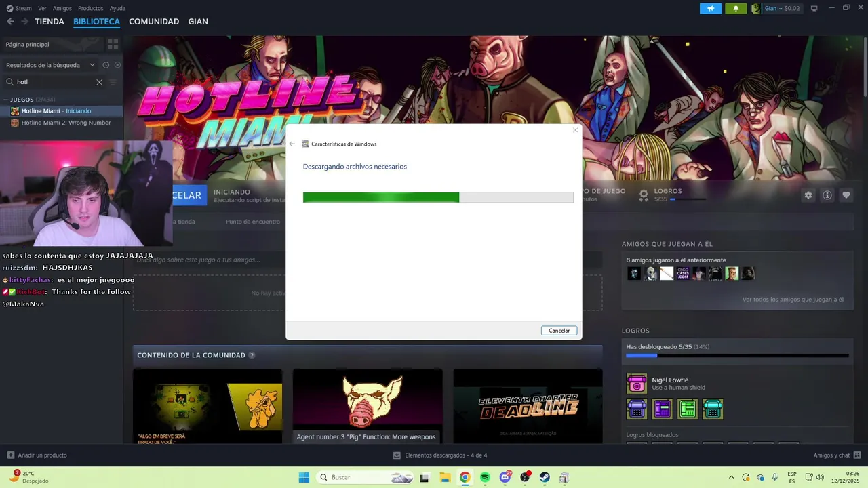The width and height of the screenshot is (868, 488).
Task: Expand the Gian account dropdown
Action: pos(782,8)
